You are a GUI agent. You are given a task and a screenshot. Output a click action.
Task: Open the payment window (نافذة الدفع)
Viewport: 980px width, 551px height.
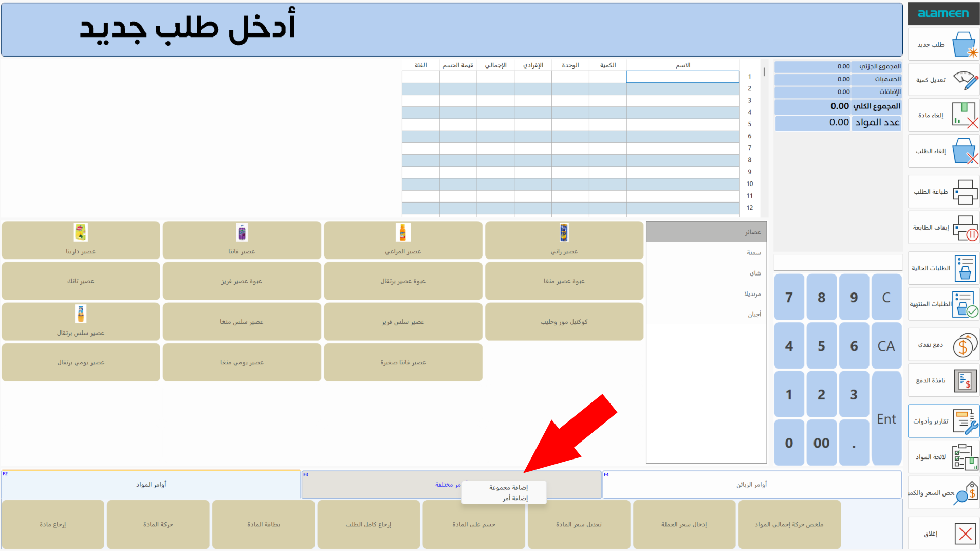tap(943, 380)
